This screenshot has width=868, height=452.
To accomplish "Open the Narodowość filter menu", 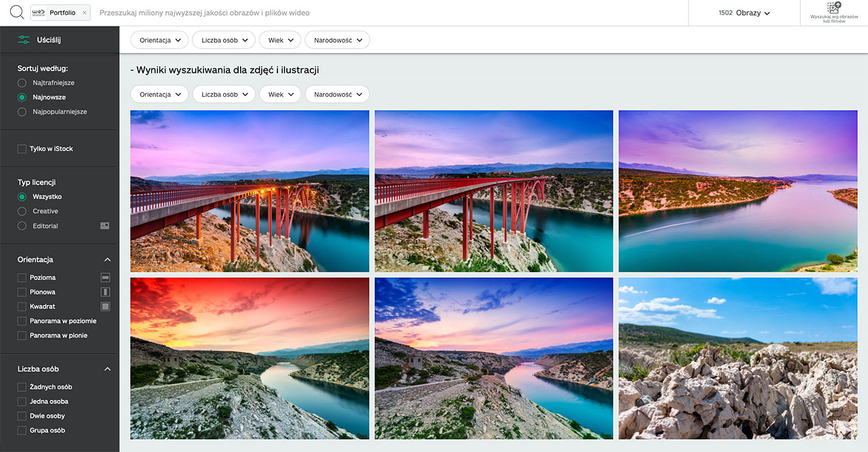I will (337, 40).
